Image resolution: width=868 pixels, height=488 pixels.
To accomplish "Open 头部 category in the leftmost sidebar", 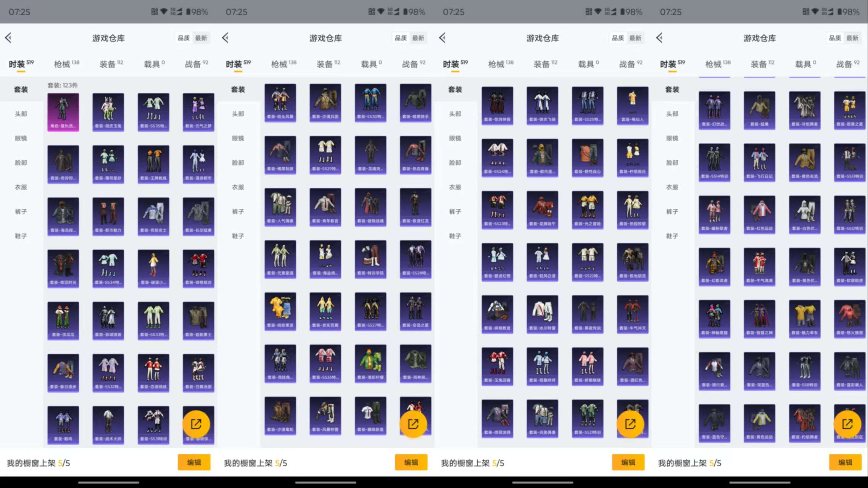I will 21,114.
